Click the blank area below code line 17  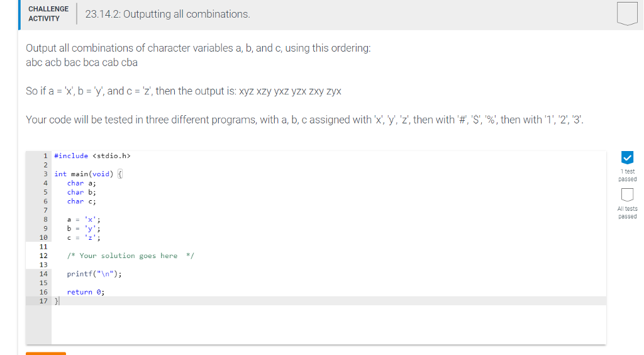(328, 325)
